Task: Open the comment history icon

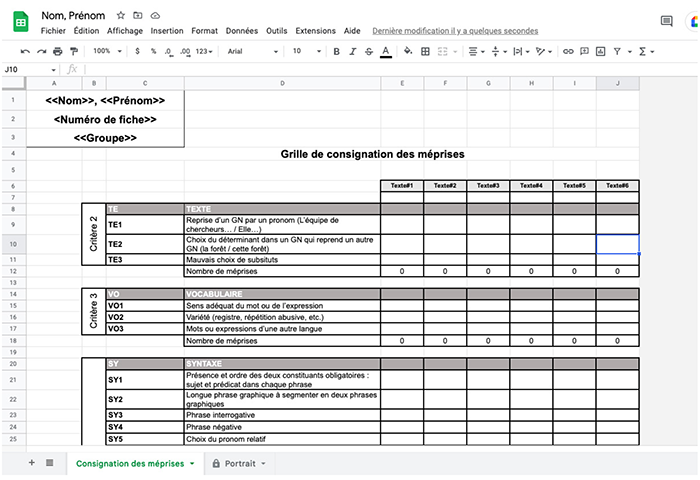Action: point(666,21)
